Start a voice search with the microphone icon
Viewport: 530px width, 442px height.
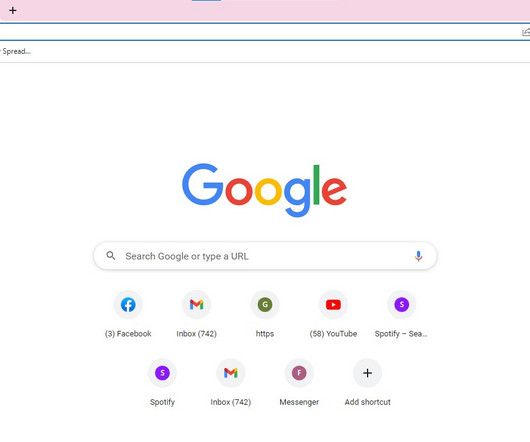(418, 256)
